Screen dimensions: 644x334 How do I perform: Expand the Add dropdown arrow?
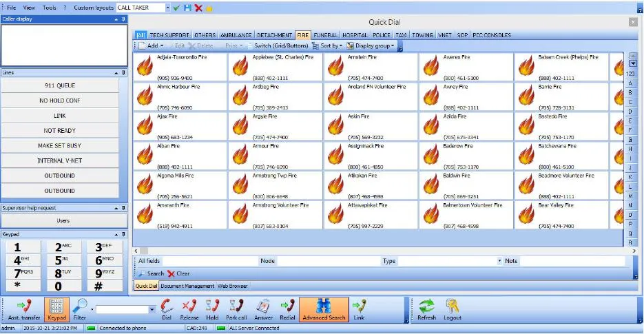161,45
